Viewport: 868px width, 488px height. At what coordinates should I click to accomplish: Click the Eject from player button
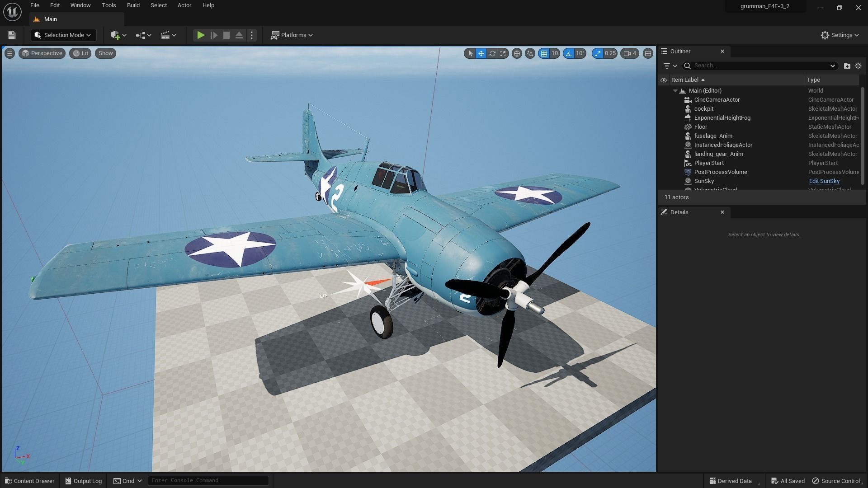pos(239,35)
